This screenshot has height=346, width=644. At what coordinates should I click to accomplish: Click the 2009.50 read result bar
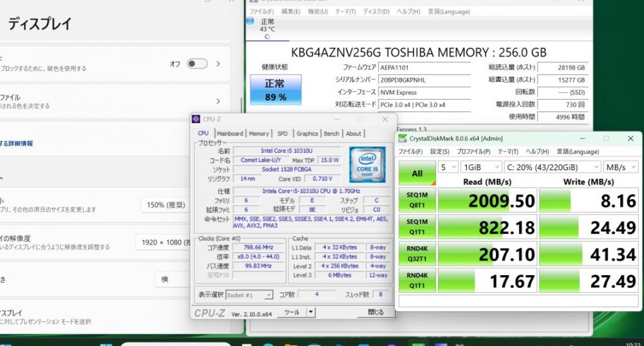487,200
